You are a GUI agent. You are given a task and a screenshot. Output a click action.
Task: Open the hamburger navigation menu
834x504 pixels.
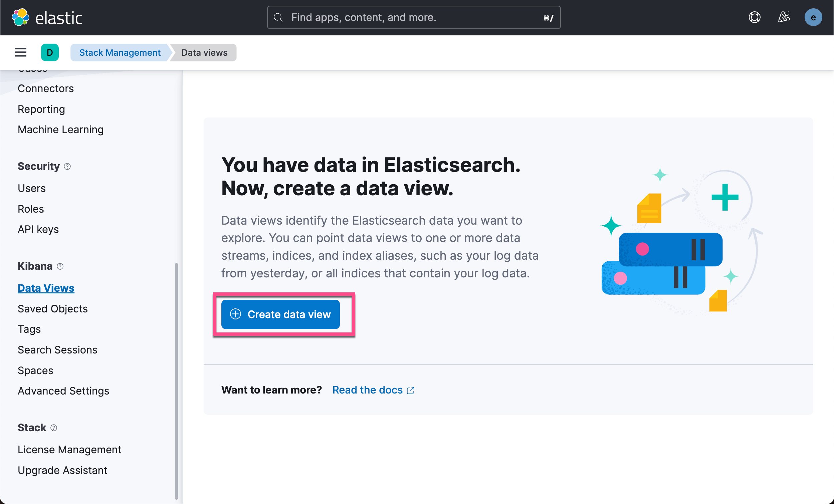[x=20, y=52]
